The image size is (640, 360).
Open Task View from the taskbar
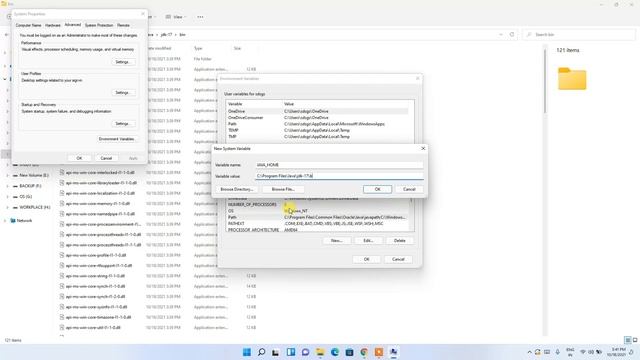276,352
